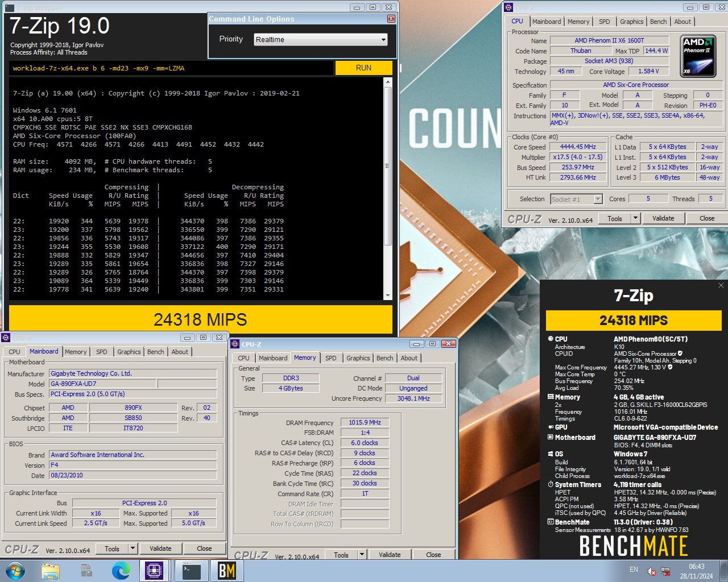The width and height of the screenshot is (728, 582).
Task: Click the 7-Zip console scrollbar thumb
Action: pos(388,166)
